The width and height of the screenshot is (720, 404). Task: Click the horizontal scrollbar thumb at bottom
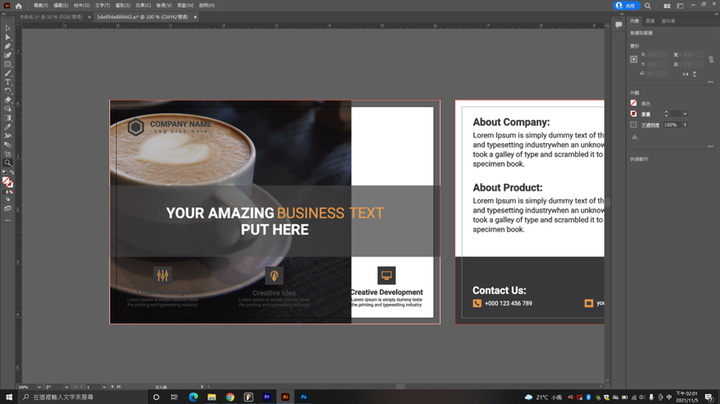pos(400,387)
